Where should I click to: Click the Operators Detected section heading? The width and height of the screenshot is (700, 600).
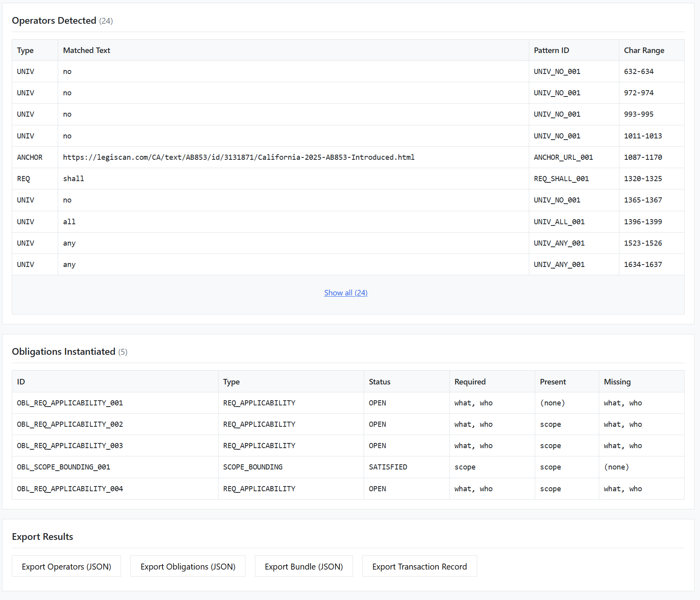pos(54,21)
